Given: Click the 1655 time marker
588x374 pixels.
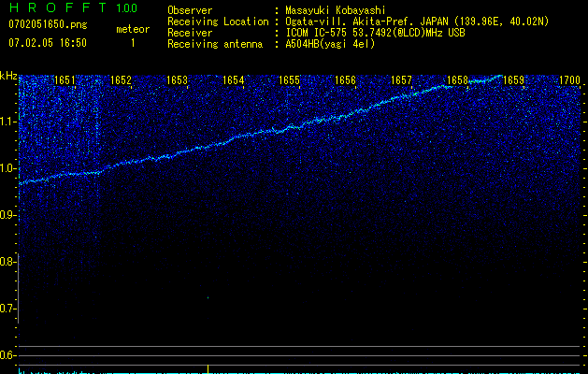Looking at the screenshot, I should [x=289, y=80].
